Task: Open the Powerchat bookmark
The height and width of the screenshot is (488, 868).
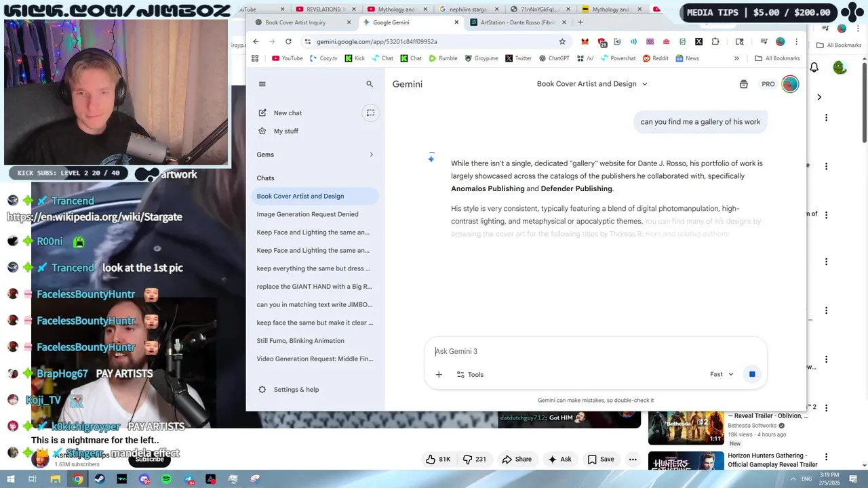Action: tap(618, 58)
